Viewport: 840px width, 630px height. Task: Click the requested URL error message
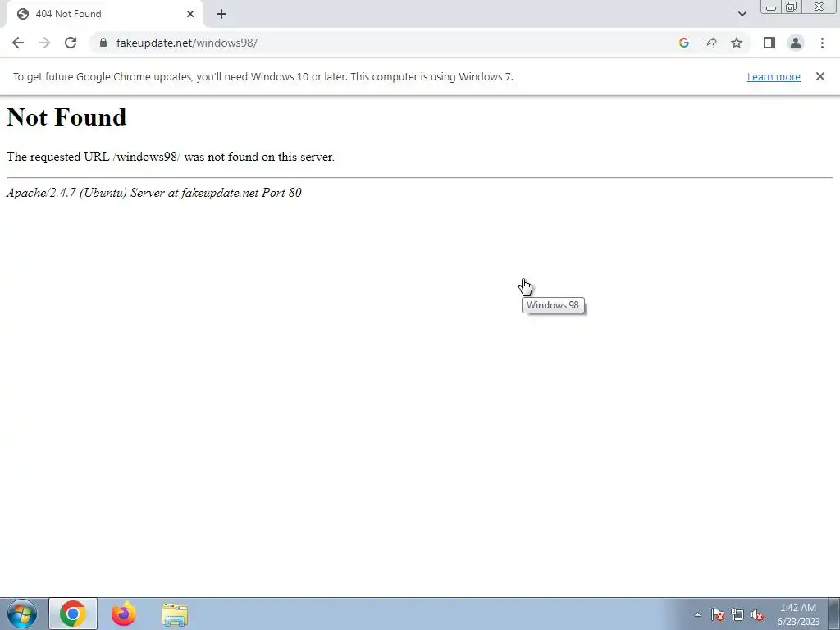(171, 157)
